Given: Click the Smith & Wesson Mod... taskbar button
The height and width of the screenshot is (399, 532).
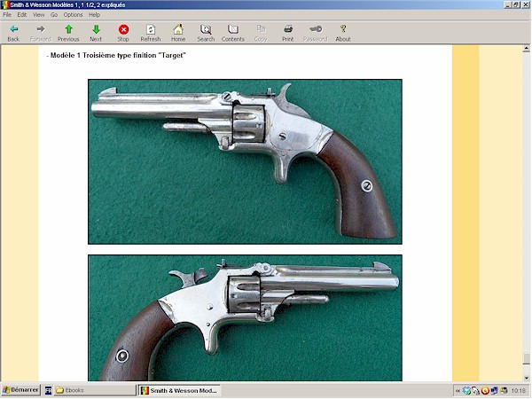Looking at the screenshot, I should pyautogui.click(x=180, y=390).
